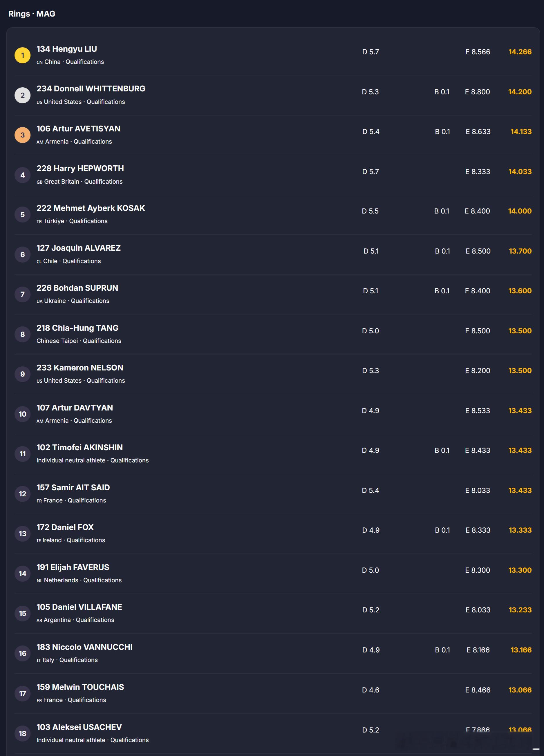The image size is (544, 756).
Task: Open athlete 234 Donnell WHITTENBURG
Action: 91,89
